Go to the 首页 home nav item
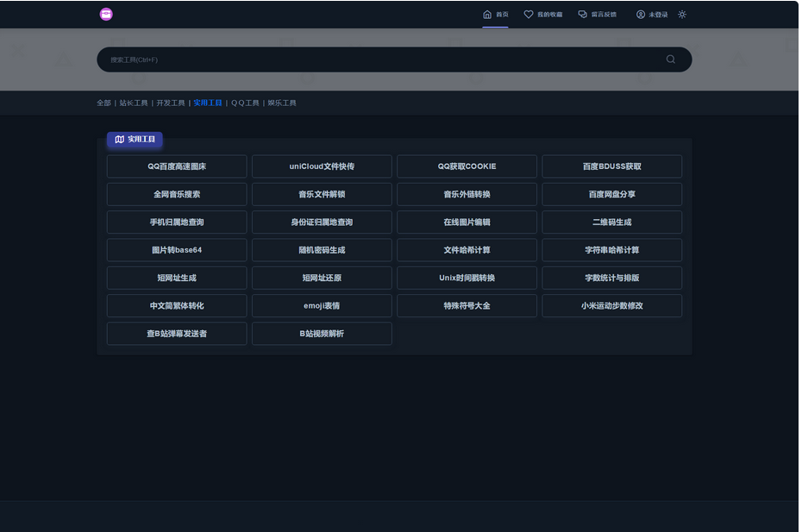802x532 pixels. click(496, 15)
